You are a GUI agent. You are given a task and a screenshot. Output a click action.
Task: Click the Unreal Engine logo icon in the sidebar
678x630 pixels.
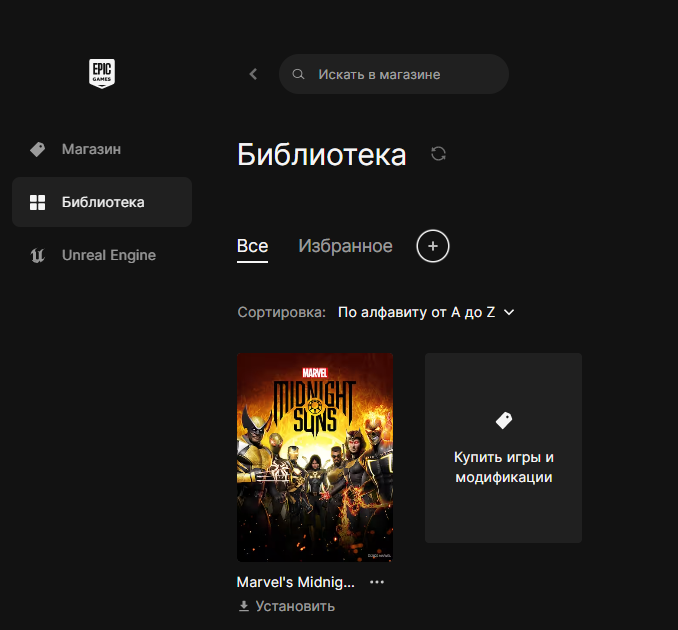tap(38, 255)
